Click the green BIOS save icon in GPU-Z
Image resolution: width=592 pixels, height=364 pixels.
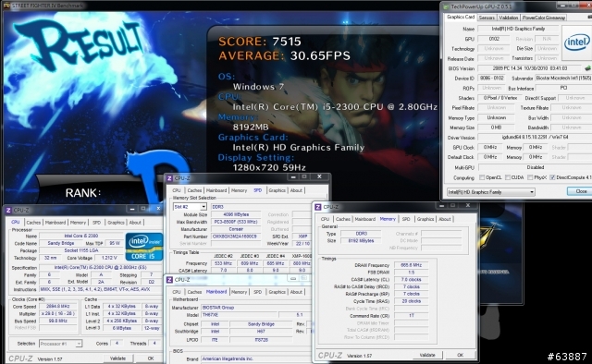point(587,68)
